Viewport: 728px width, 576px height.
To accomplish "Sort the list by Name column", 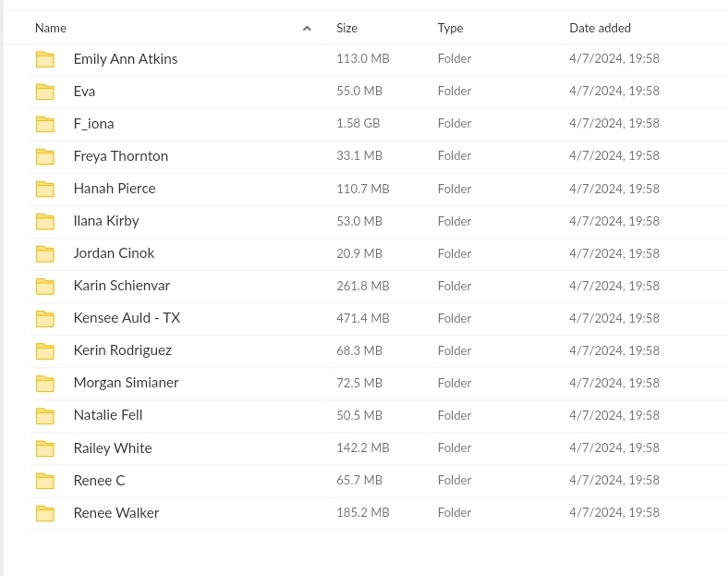I will (x=51, y=28).
